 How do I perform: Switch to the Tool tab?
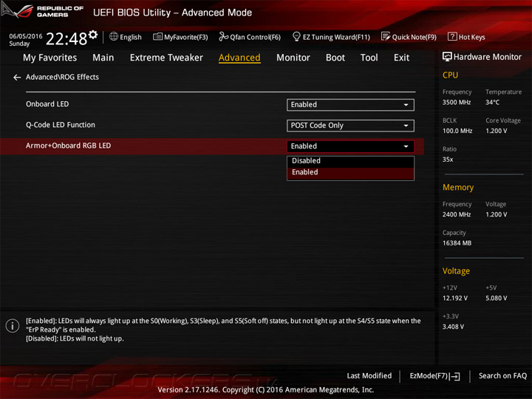tap(369, 58)
